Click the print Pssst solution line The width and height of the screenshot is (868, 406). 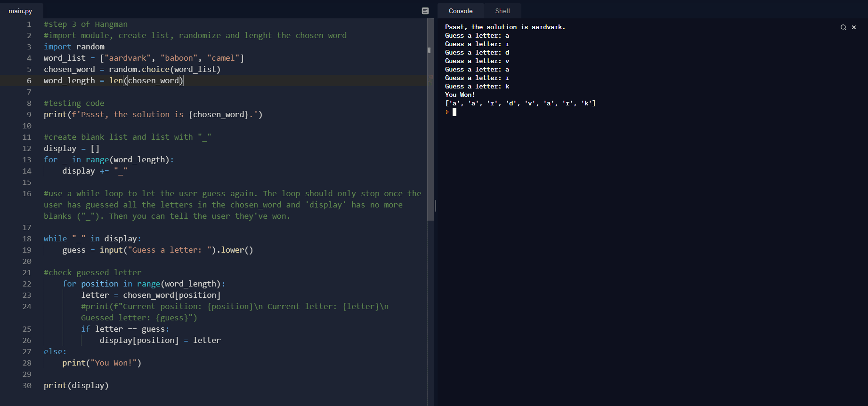(153, 114)
